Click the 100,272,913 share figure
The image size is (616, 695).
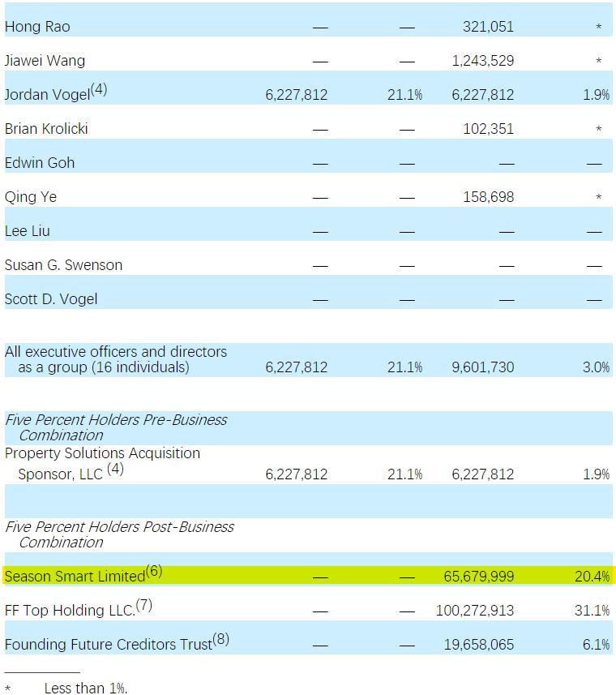coord(475,611)
